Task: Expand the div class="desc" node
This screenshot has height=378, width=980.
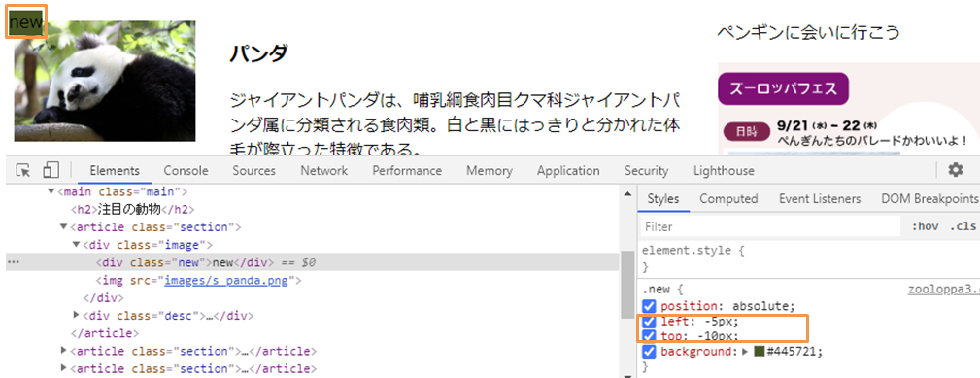Action: pyautogui.click(x=77, y=316)
